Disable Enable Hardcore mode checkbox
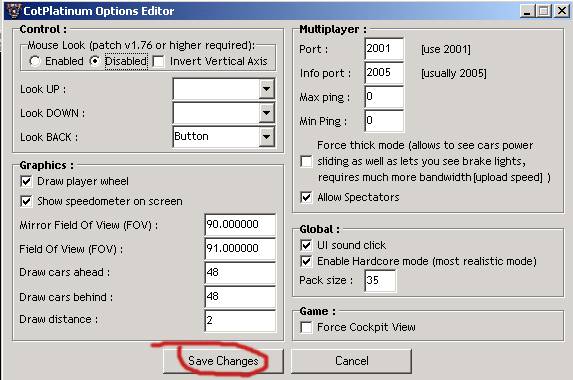This screenshot has width=573, height=380. pyautogui.click(x=306, y=261)
